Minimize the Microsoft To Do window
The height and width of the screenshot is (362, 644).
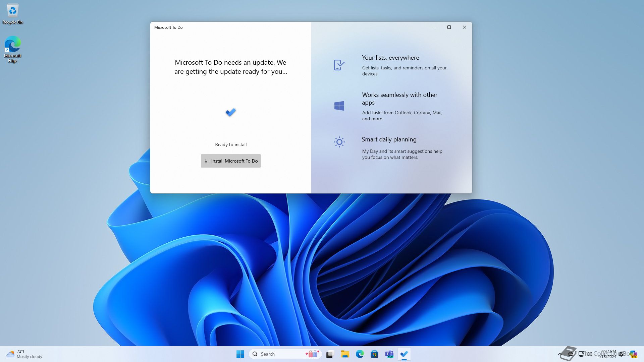click(434, 27)
